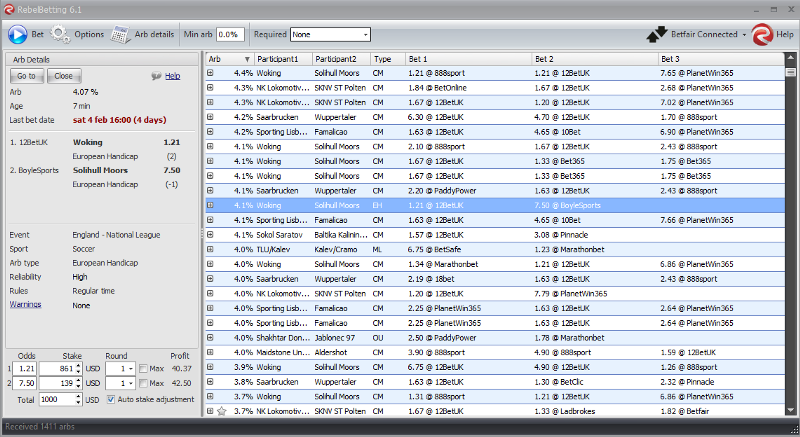
Task: Sort by the Arb column header
Action: [x=229, y=59]
